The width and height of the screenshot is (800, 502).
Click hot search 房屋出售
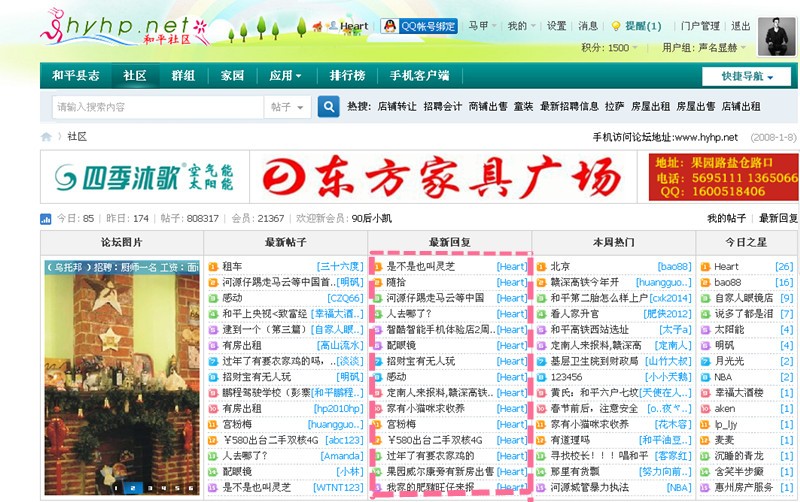(695, 107)
